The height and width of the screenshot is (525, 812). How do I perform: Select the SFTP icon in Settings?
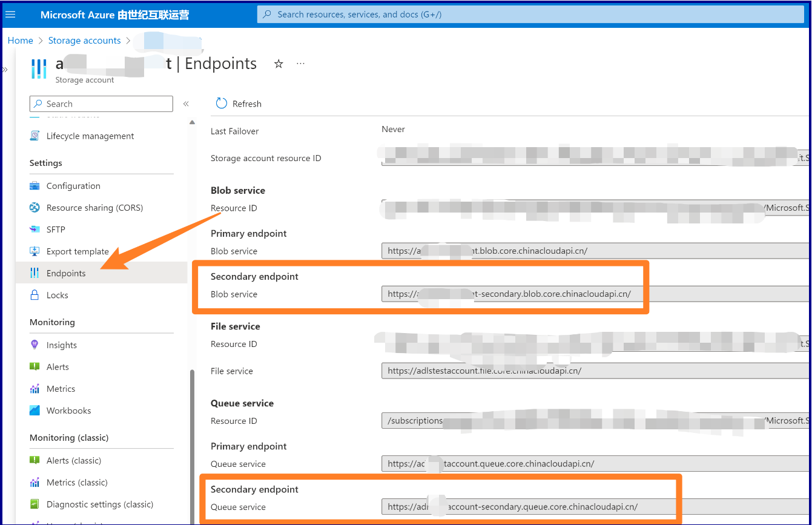35,229
